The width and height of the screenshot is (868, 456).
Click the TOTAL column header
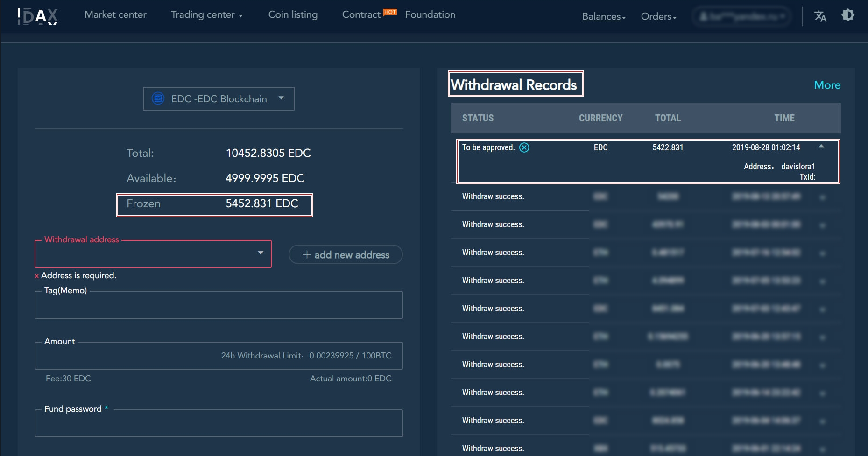668,118
